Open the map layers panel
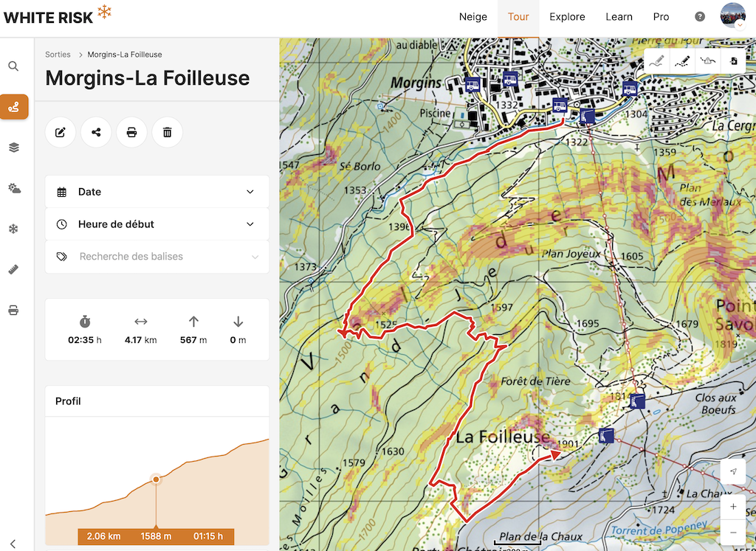The height and width of the screenshot is (551, 756). pos(13,148)
